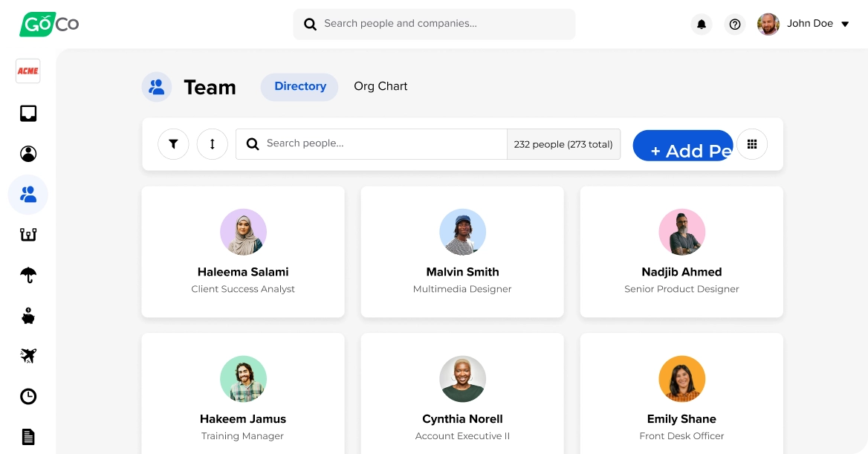This screenshot has width=868, height=454.
Task: Click the ACME company logo tile
Action: coord(27,71)
